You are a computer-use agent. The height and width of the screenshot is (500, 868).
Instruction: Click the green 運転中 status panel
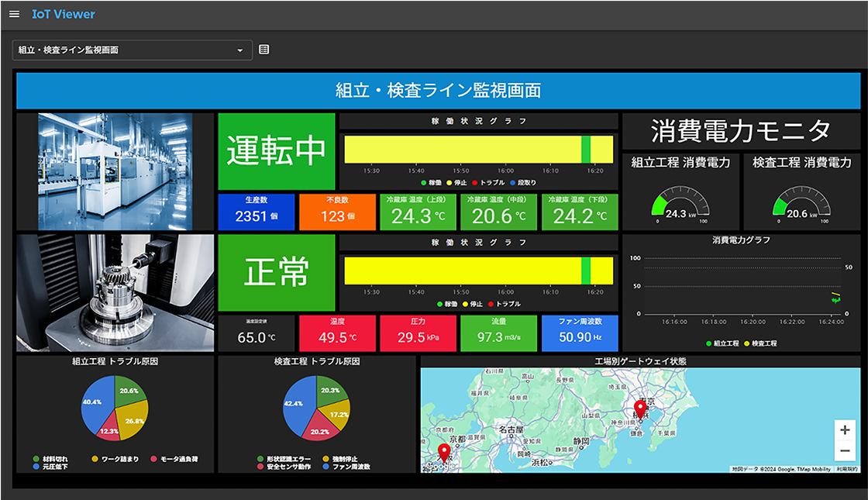pyautogui.click(x=276, y=150)
